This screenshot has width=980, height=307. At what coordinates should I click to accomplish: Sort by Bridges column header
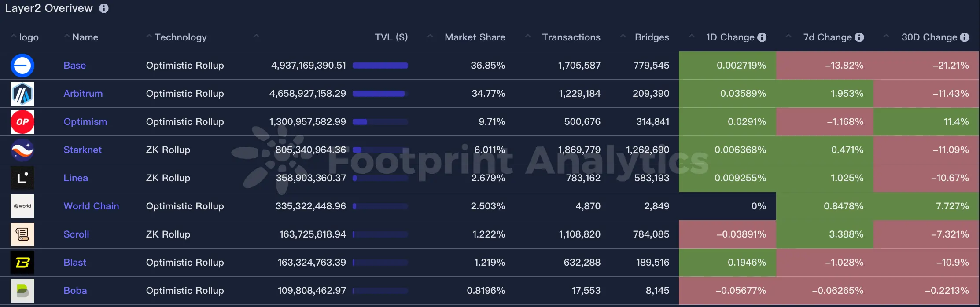click(652, 37)
